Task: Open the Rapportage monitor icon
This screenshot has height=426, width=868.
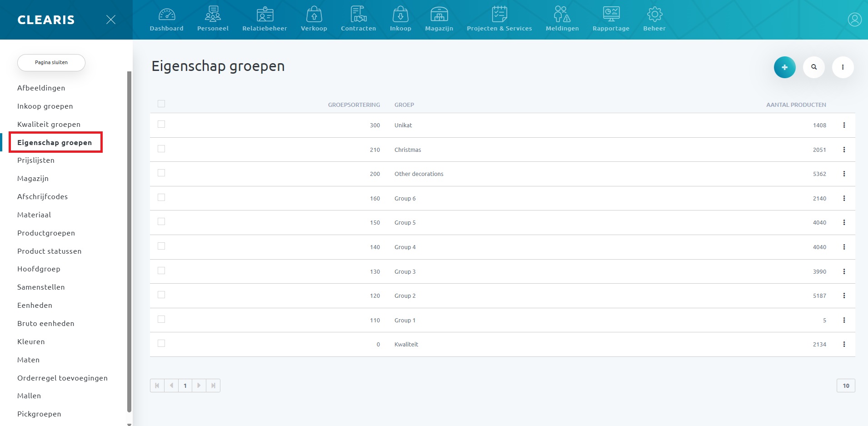Action: [x=611, y=15]
